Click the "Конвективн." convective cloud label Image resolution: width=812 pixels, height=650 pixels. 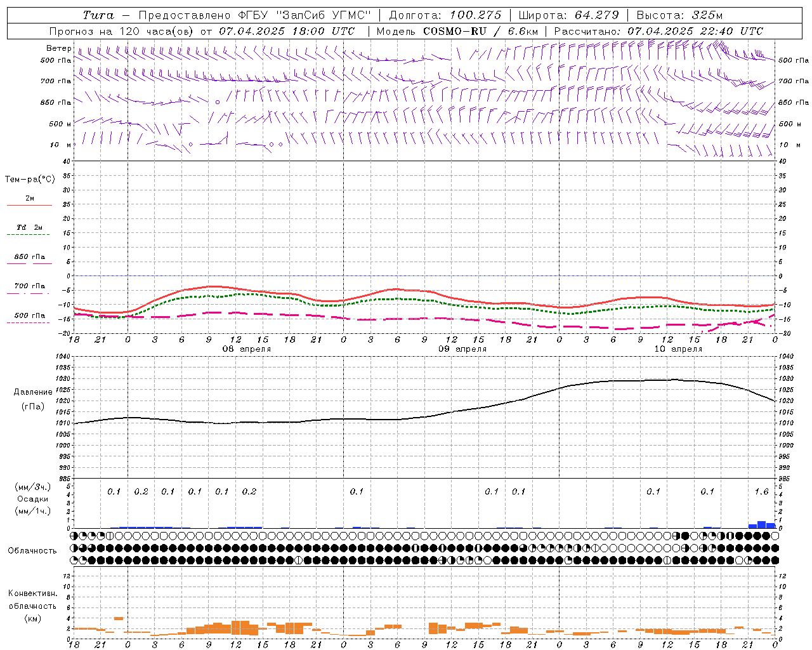pos(32,594)
